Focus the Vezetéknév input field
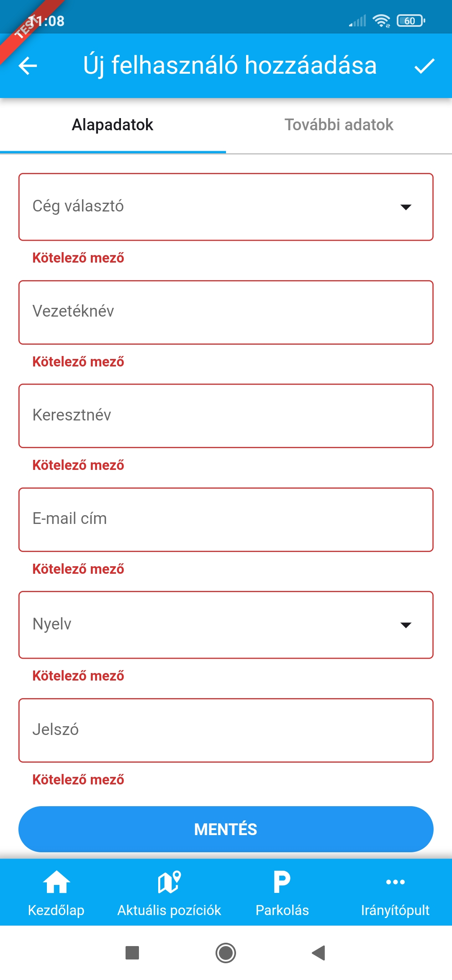This screenshot has height=980, width=452. [x=226, y=312]
